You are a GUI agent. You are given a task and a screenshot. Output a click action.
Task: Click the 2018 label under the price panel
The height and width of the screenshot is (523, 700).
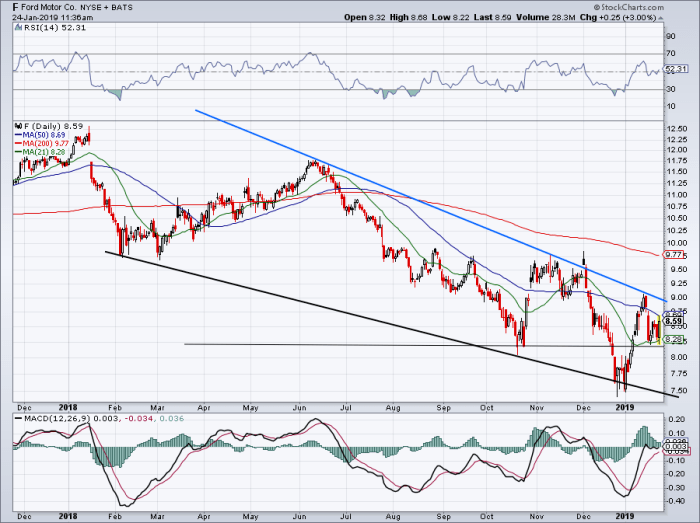click(68, 407)
